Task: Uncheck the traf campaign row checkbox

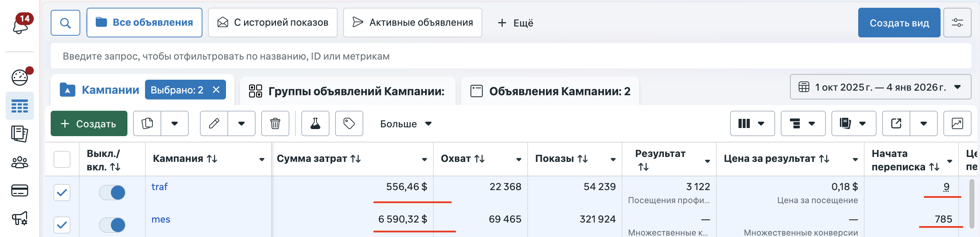Action: 62,193
